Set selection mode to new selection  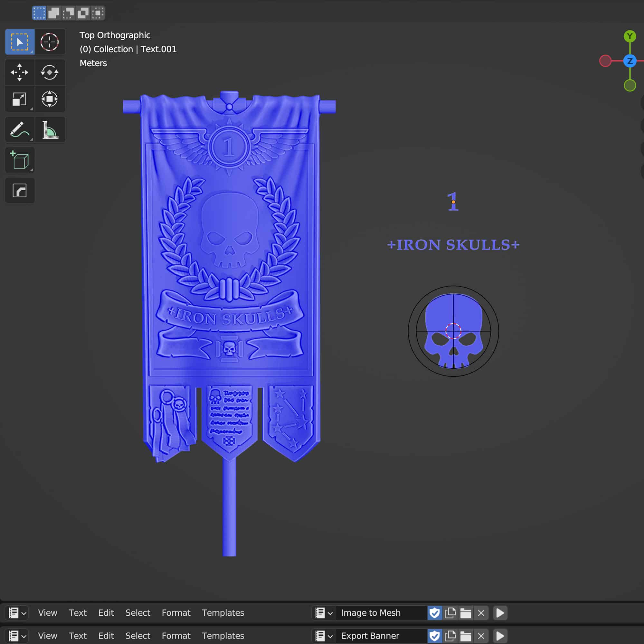[39, 13]
